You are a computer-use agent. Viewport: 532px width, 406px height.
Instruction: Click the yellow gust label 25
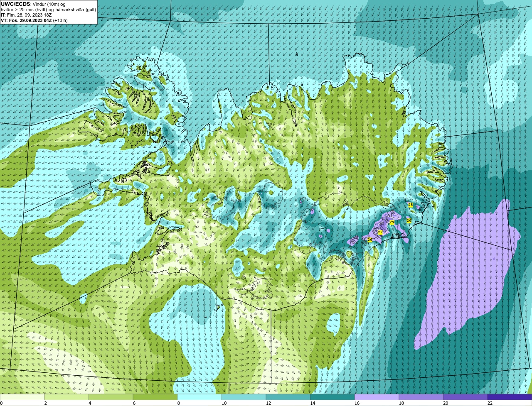point(411,205)
